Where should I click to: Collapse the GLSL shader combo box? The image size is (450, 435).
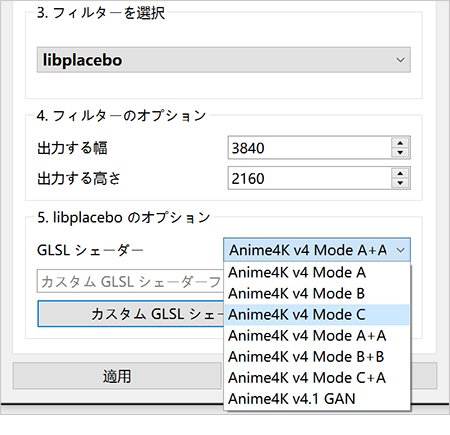[317, 250]
